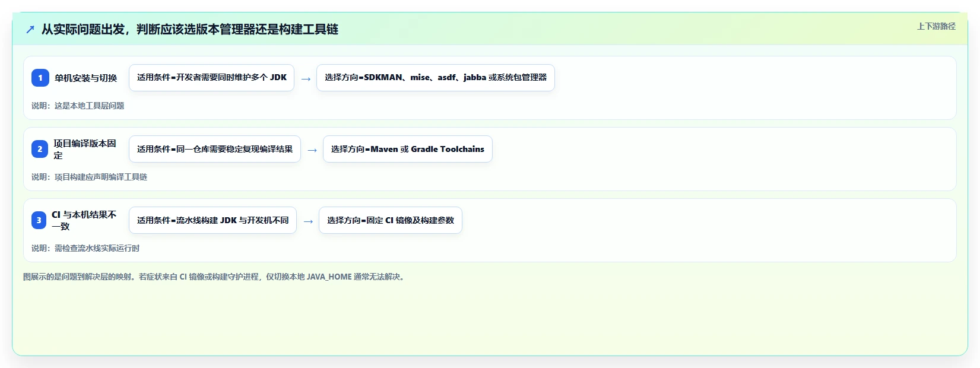Click the 固定 CI 镜像及构建参数 box
The image size is (980, 368).
click(391, 220)
